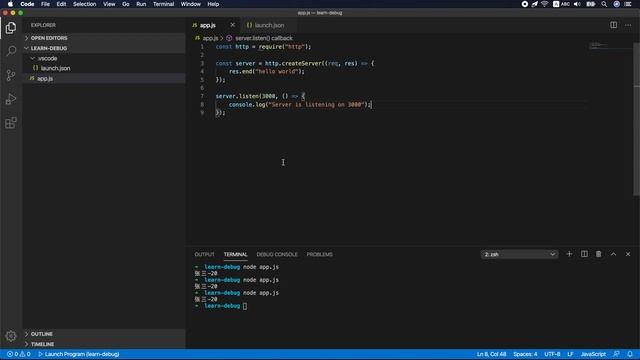Kill terminal with trash icon
640x360 pixels.
[x=599, y=254]
